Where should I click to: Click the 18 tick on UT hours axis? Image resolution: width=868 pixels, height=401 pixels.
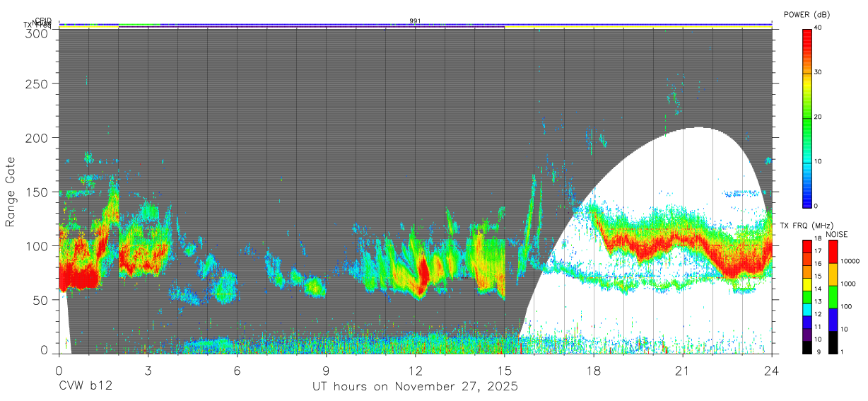coord(594,371)
